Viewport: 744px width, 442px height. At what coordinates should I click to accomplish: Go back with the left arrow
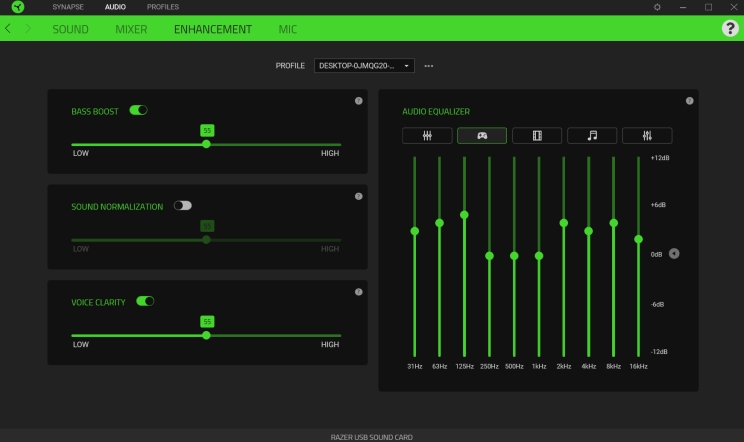(8, 28)
